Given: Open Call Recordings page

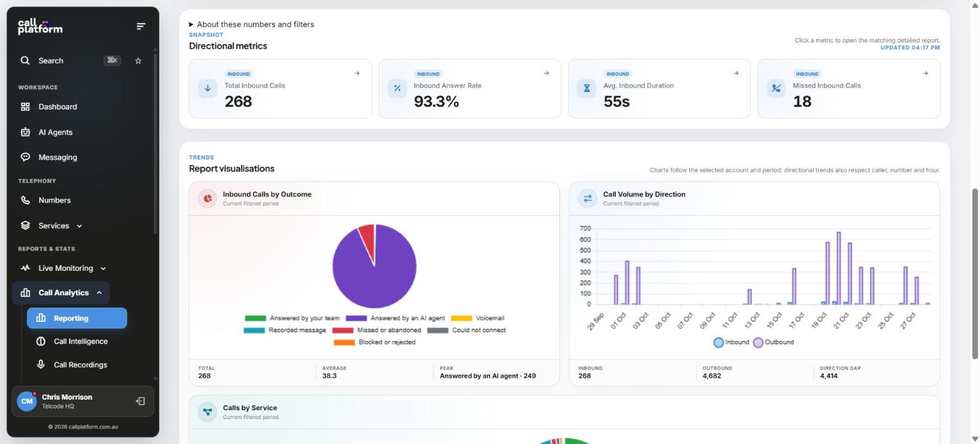Looking at the screenshot, I should [80, 365].
